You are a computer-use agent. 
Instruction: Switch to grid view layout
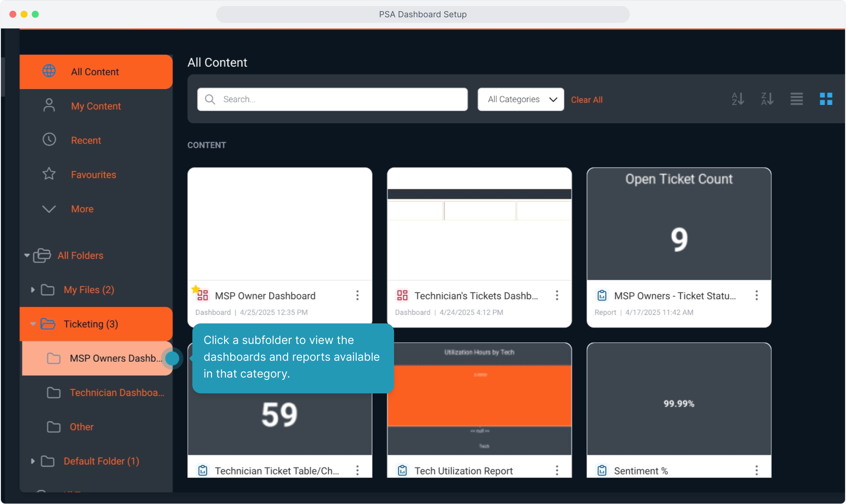(826, 99)
